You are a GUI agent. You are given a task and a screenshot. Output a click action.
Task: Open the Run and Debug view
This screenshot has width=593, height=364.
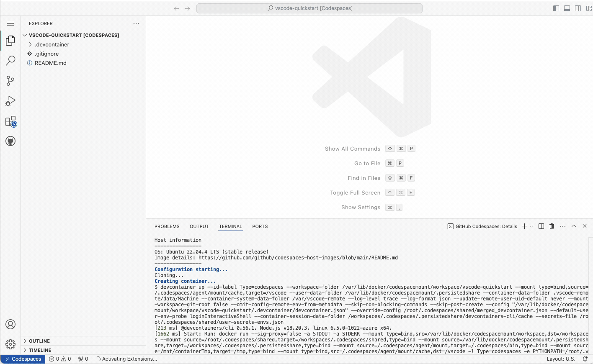point(10,101)
